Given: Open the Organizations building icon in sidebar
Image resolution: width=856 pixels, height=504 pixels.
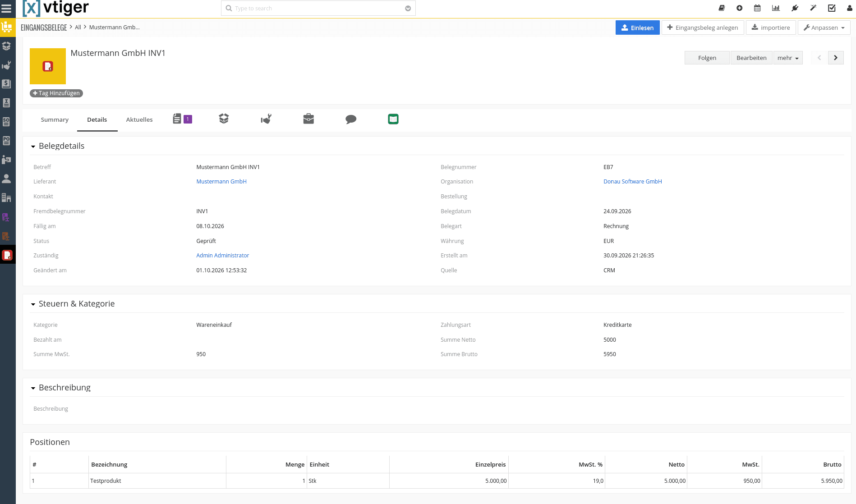Looking at the screenshot, I should pyautogui.click(x=6, y=197).
